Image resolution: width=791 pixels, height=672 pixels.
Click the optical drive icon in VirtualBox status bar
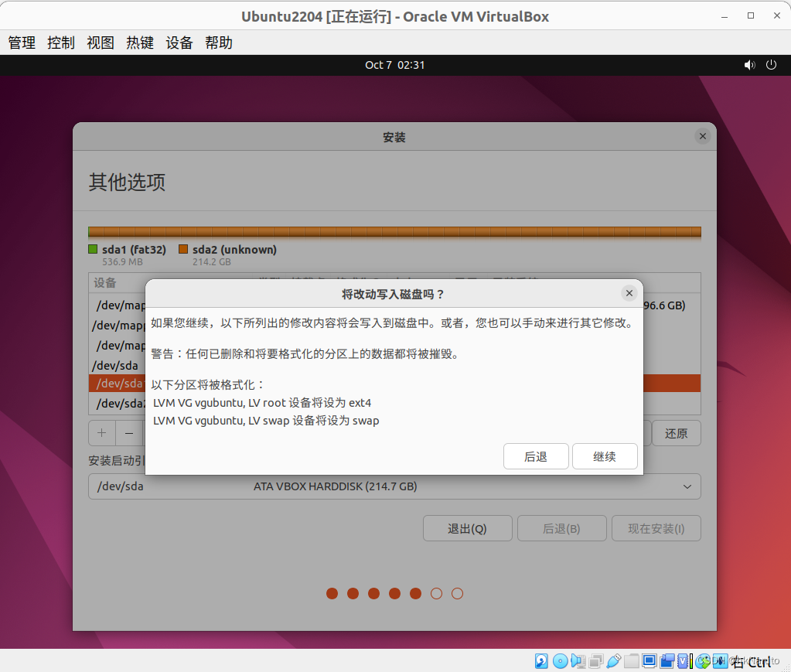561,661
